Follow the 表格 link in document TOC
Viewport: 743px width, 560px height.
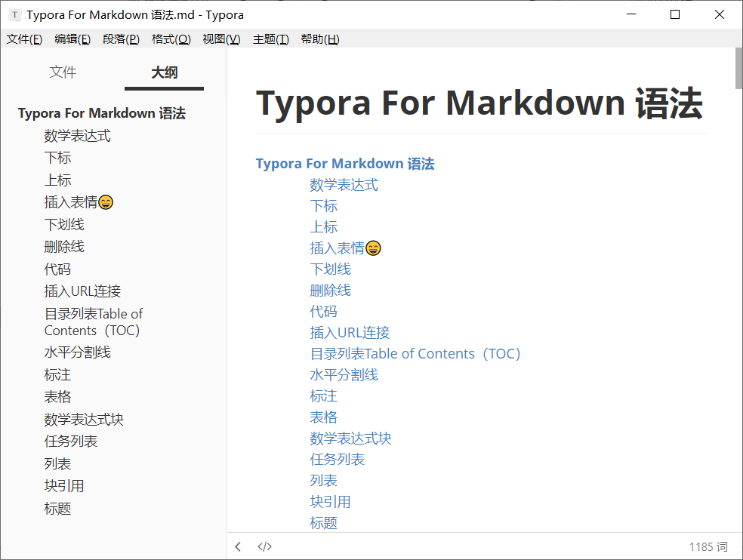pyautogui.click(x=324, y=417)
